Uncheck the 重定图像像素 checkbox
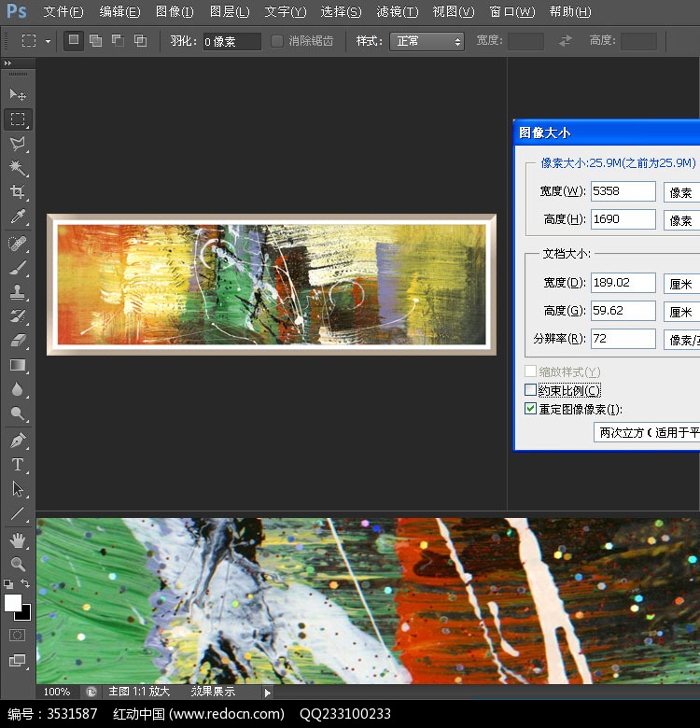 [531, 409]
